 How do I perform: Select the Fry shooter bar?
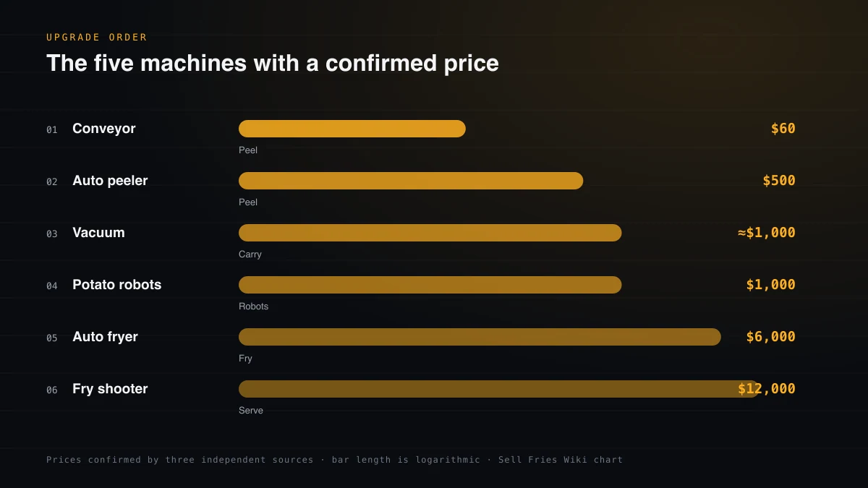500,389
